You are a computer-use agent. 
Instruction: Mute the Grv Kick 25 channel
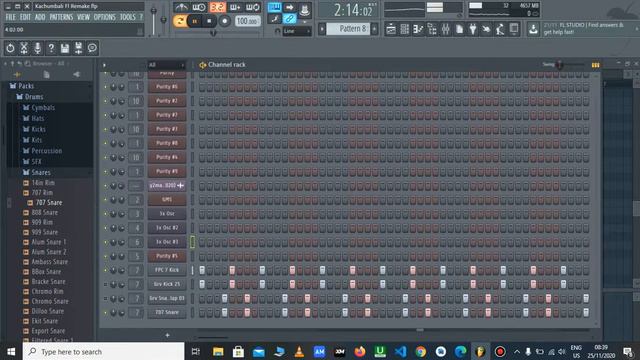click(105, 284)
